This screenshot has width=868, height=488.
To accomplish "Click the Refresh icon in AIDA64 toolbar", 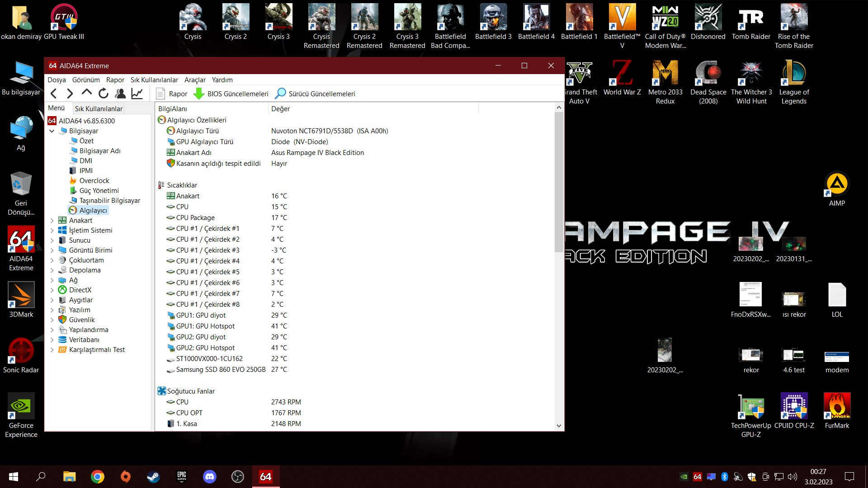I will coord(104,94).
